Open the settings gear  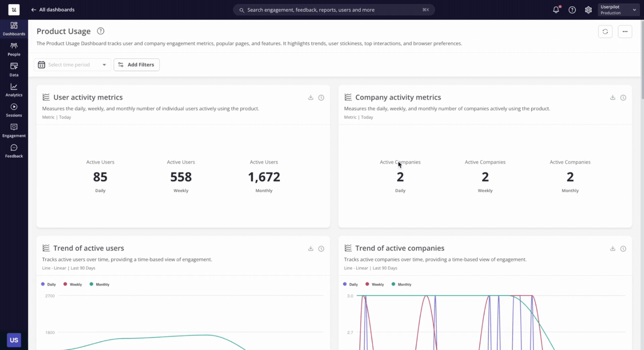pos(588,10)
